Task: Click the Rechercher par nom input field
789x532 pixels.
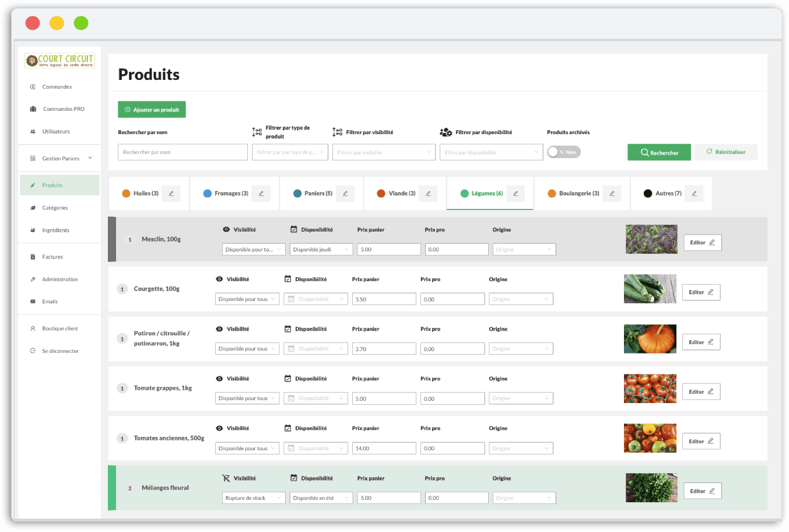Action: (x=183, y=152)
